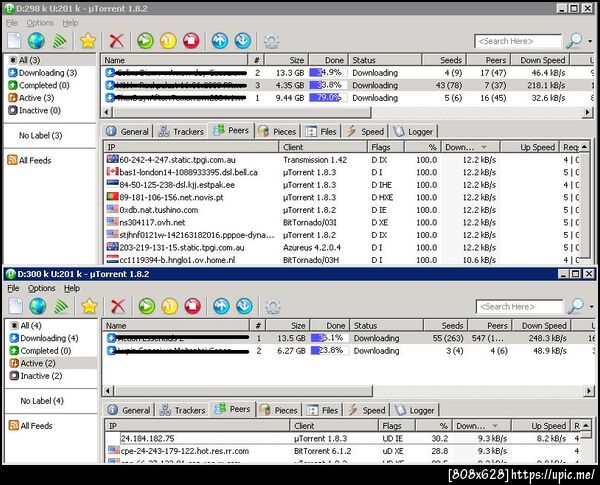
Task: Click left scroll arrow of bottom torrent list
Action: coord(108,391)
